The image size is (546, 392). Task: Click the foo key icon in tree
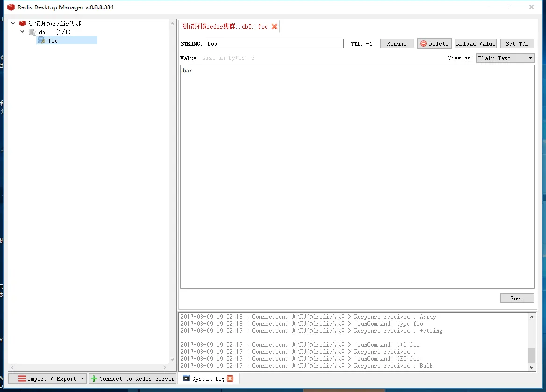42,40
